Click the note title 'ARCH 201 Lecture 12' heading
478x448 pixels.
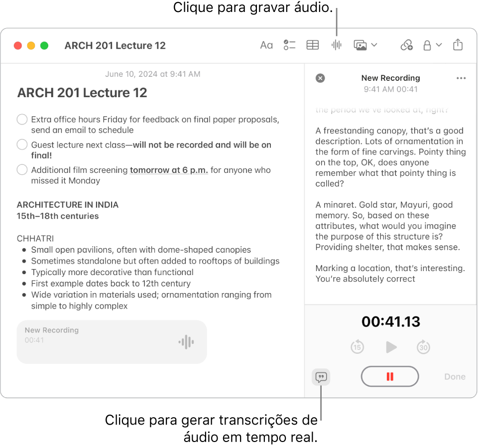(82, 93)
